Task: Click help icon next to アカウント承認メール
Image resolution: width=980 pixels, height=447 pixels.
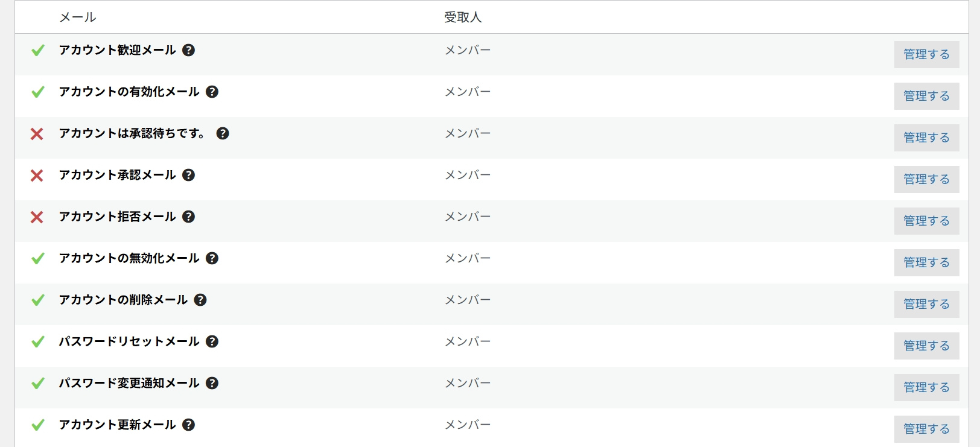Action: tap(189, 175)
